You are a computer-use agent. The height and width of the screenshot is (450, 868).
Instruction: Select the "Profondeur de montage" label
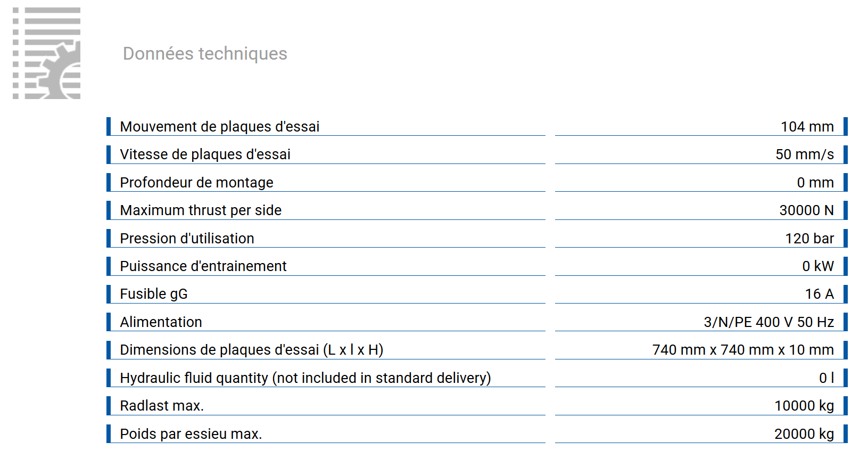click(196, 183)
